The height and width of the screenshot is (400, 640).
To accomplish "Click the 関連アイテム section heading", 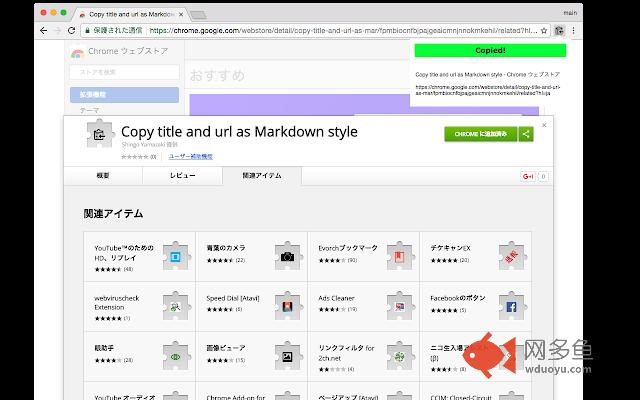I will [113, 214].
